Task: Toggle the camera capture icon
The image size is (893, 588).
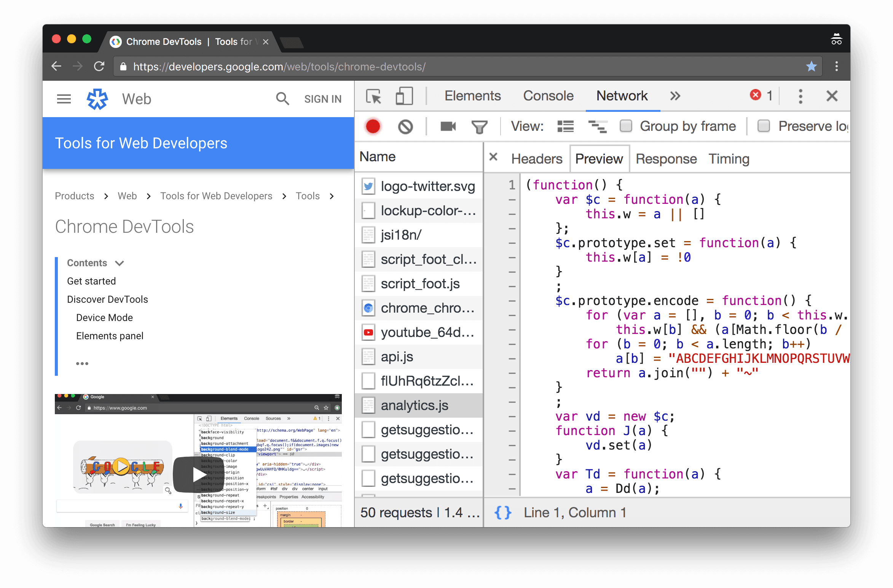Action: (448, 126)
